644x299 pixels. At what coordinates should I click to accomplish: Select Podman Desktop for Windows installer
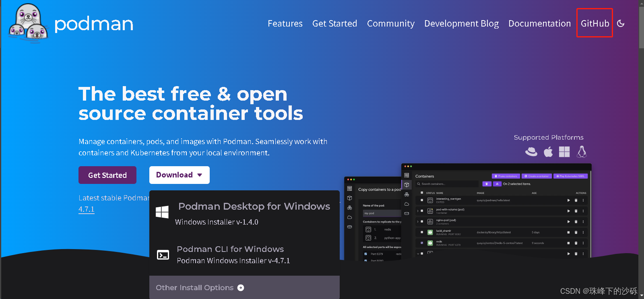point(244,213)
